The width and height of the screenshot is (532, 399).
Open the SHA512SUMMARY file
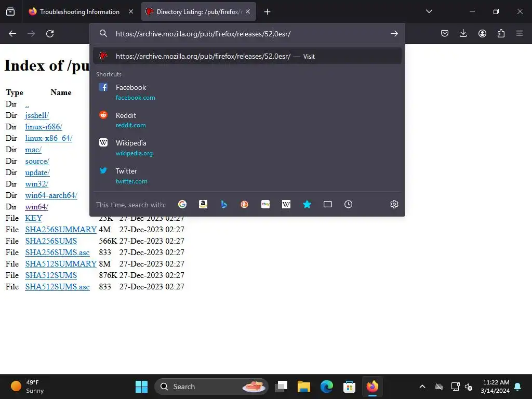[61, 264]
